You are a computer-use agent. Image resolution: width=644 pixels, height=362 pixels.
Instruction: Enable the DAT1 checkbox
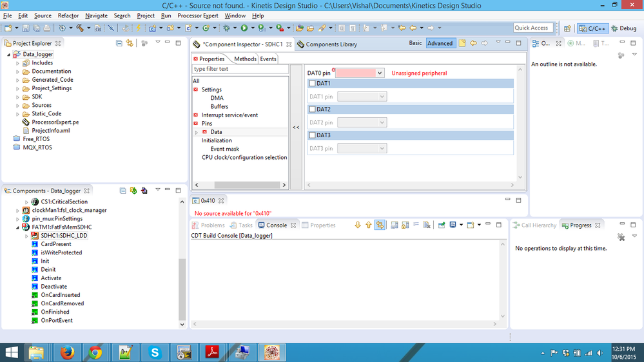pos(312,83)
